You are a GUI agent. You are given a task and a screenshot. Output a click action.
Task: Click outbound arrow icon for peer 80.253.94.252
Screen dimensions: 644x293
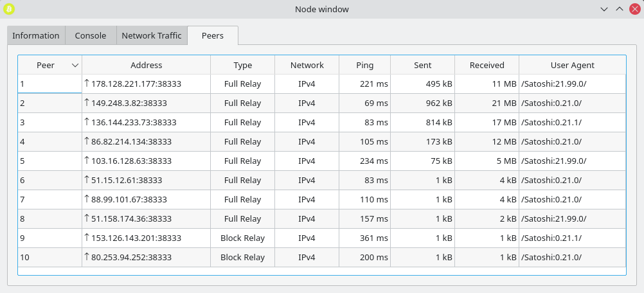tap(87, 257)
